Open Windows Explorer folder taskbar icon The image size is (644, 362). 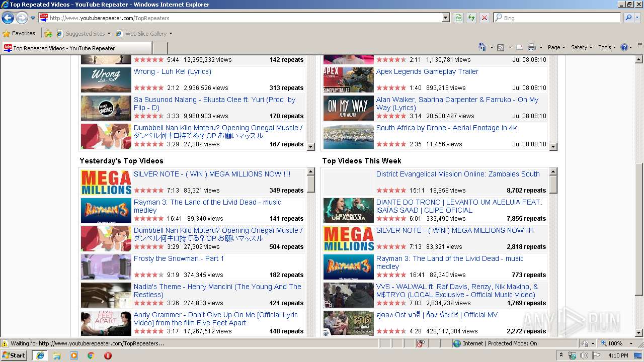(57, 355)
